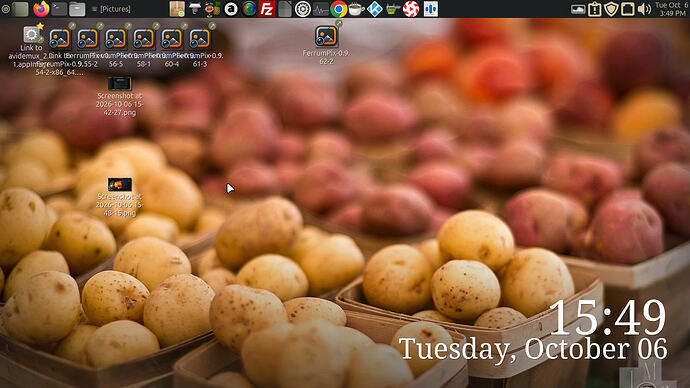The height and width of the screenshot is (388, 690).
Task: Click the shield security tray icon
Action: click(x=611, y=9)
